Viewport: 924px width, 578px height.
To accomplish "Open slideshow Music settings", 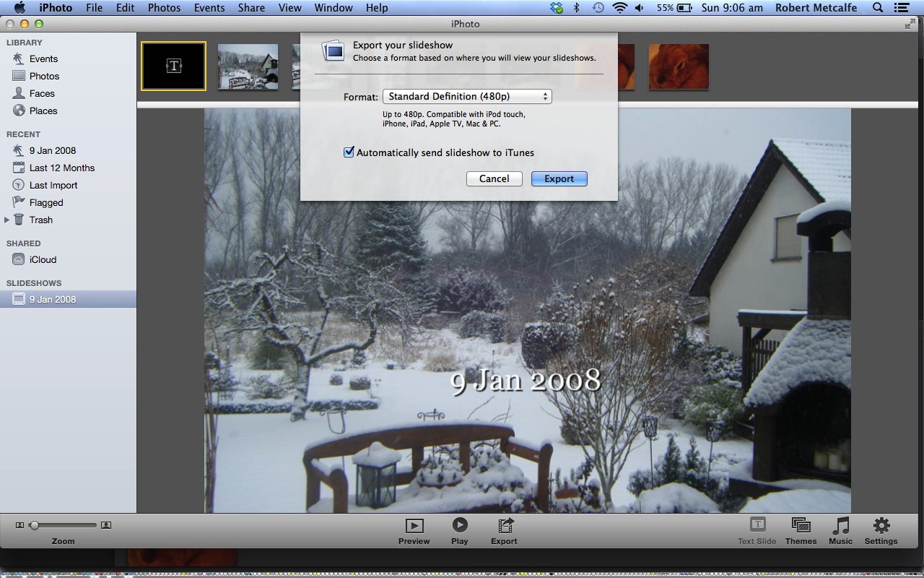I will (x=840, y=531).
